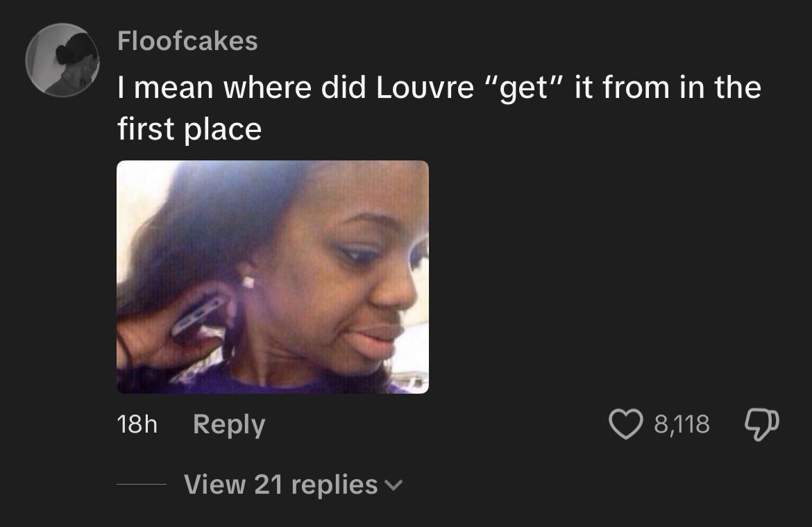812x527 pixels.
Task: Reply to Floofcakes' comment
Action: pos(229,424)
